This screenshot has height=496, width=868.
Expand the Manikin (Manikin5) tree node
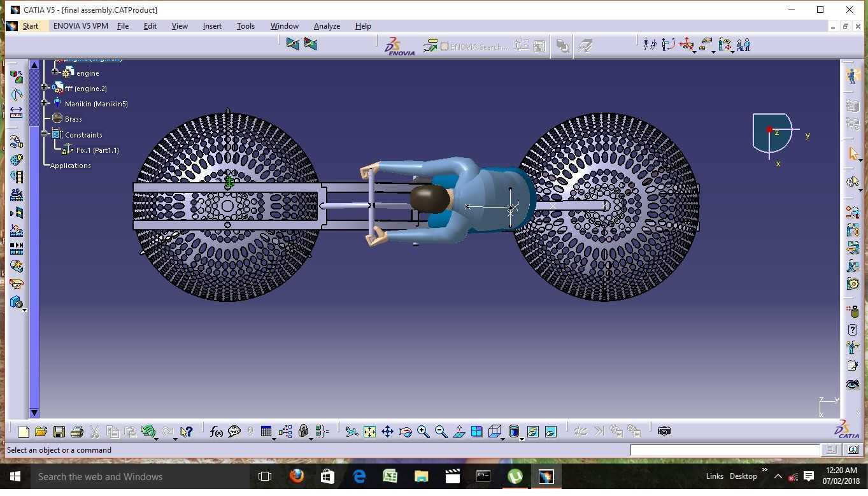pos(45,103)
